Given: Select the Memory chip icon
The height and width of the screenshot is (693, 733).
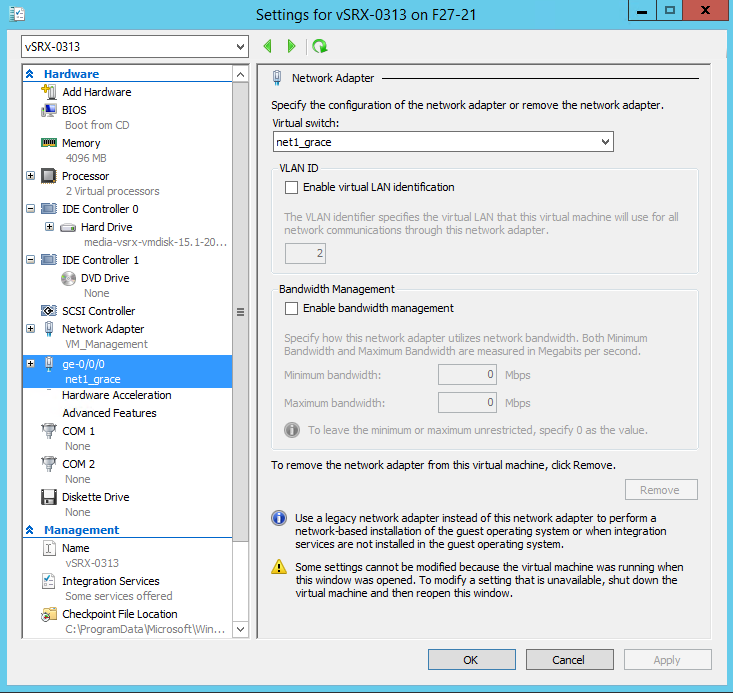Looking at the screenshot, I should (x=49, y=143).
